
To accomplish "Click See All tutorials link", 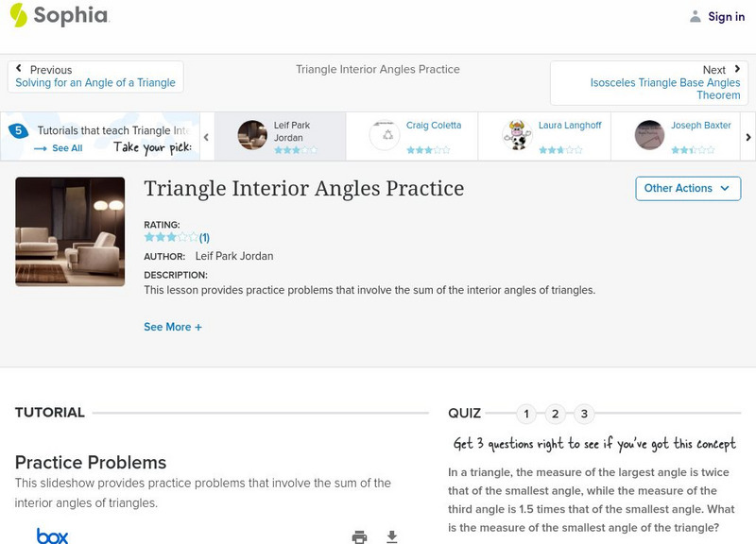I will (59, 148).
